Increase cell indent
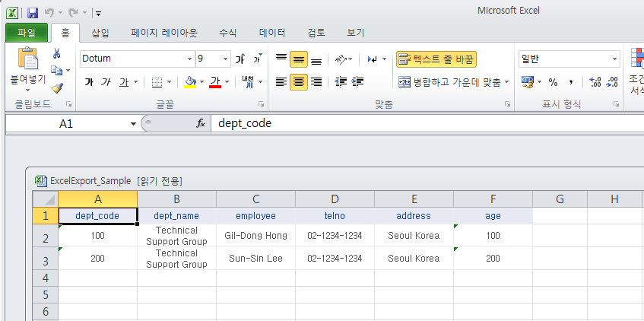This screenshot has height=321, width=644. coord(357,82)
